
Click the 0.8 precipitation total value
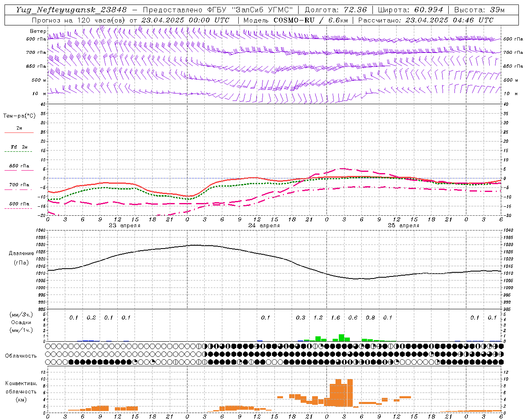pos(370,317)
